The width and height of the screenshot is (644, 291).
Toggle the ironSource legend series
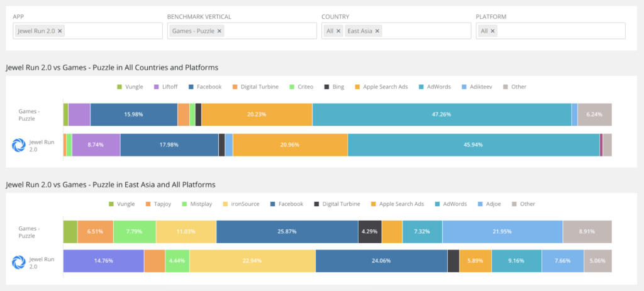click(241, 204)
